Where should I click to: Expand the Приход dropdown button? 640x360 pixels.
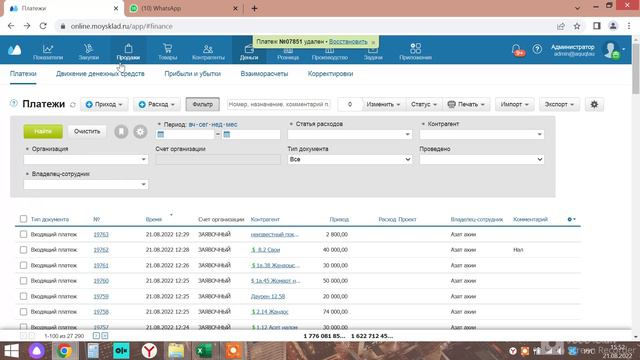(104, 104)
